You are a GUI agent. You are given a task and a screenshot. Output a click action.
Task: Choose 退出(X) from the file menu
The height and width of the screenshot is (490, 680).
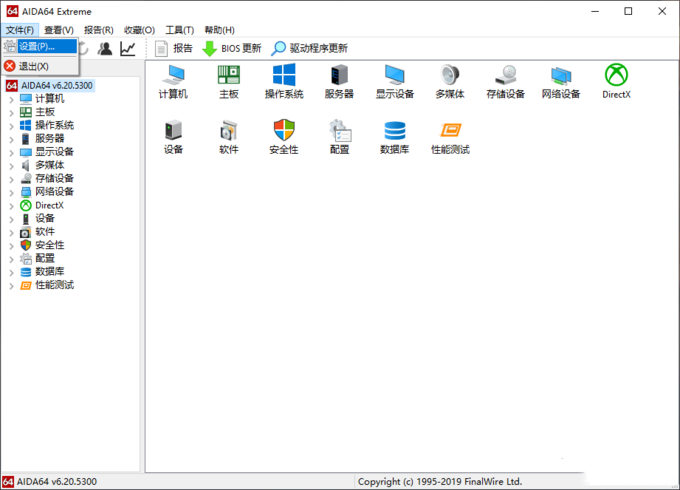point(40,66)
